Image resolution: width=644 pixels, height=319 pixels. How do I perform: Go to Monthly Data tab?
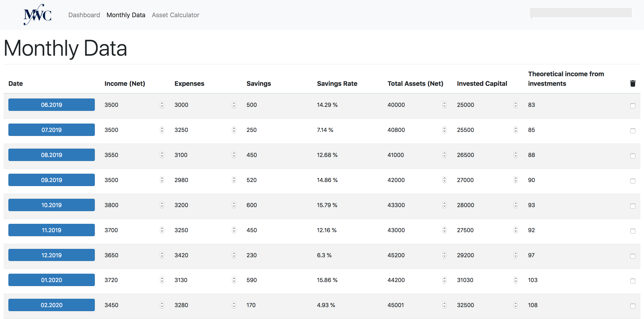click(126, 15)
